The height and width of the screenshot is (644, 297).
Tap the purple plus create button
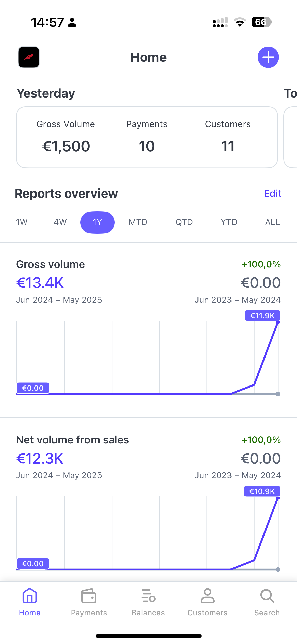pyautogui.click(x=268, y=57)
